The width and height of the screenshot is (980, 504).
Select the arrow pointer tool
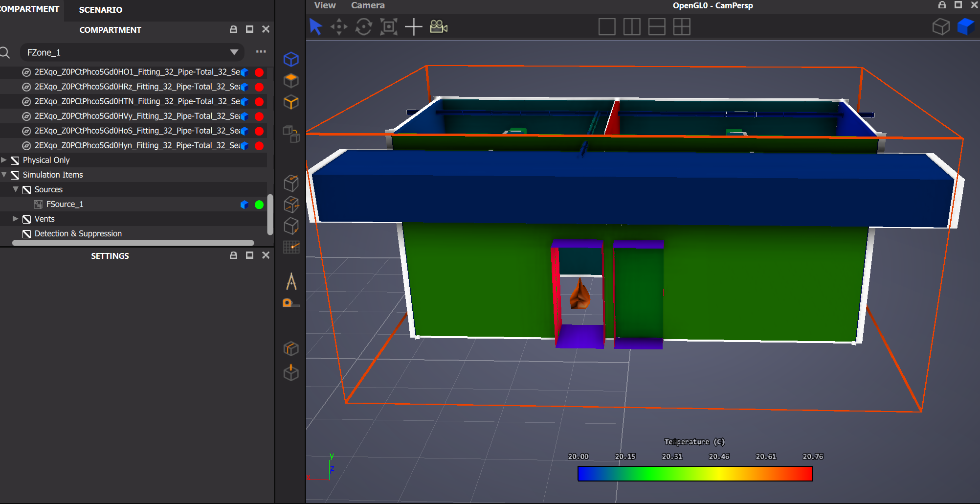pos(316,27)
